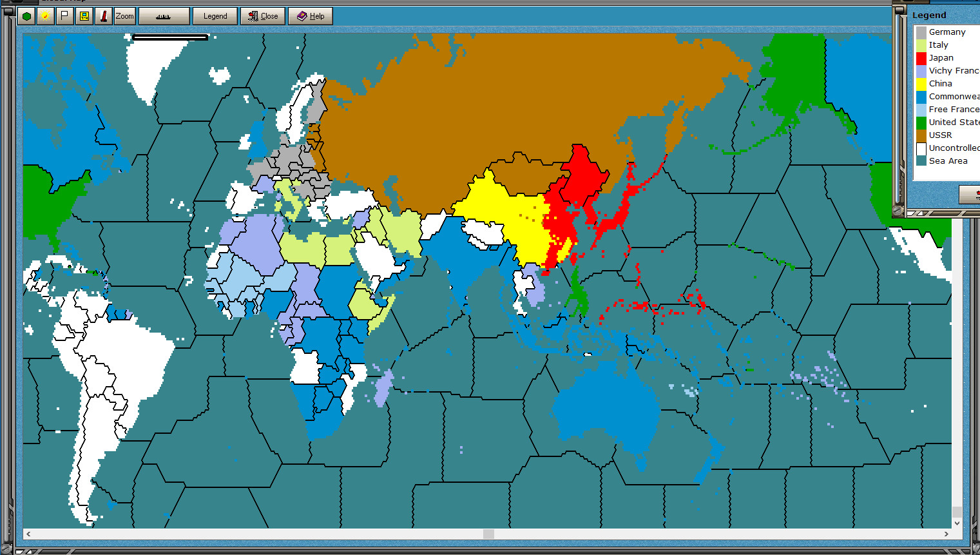
Task: Click the 'Sea Area' legend label
Action: pos(948,161)
